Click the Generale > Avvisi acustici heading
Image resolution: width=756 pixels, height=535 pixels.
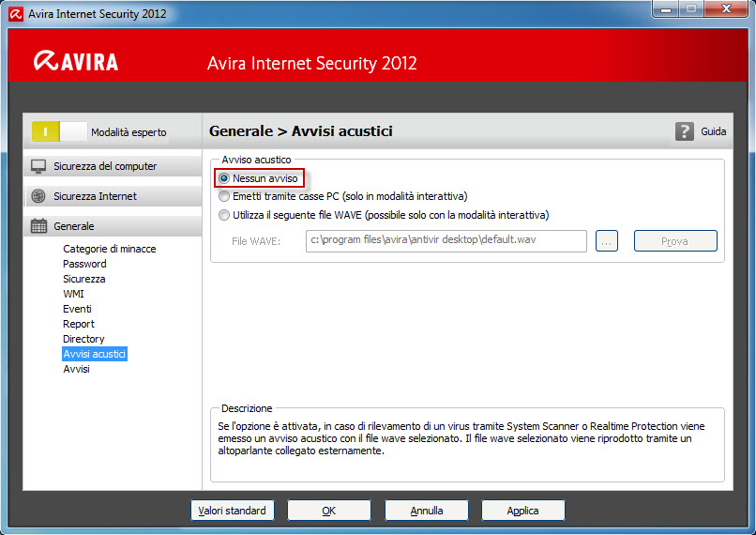click(x=301, y=131)
